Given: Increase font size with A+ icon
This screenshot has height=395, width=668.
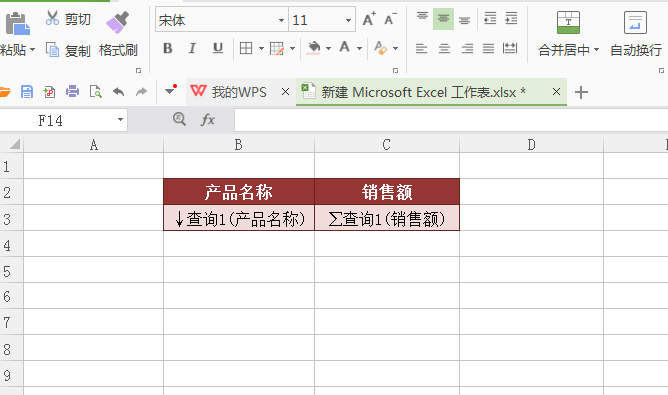Looking at the screenshot, I should pos(369,20).
